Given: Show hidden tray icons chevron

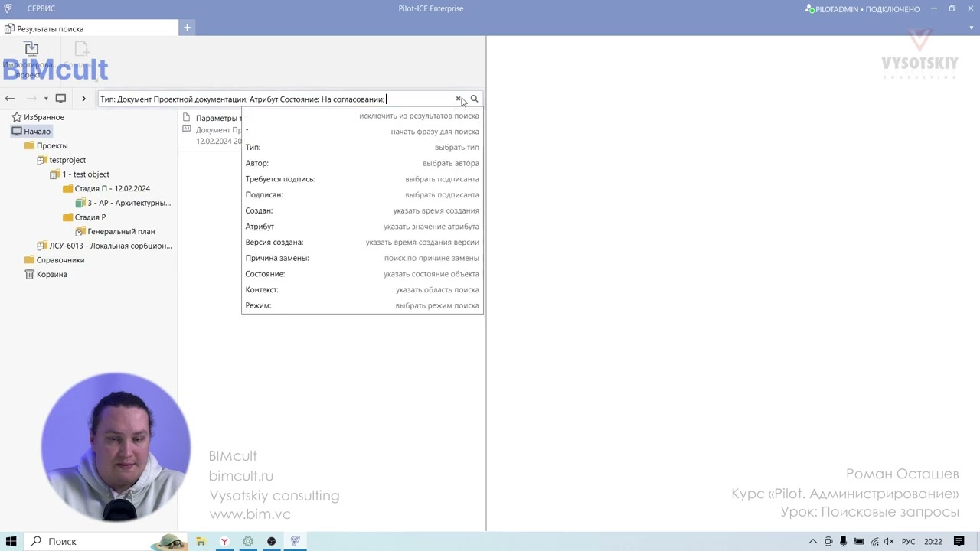Looking at the screenshot, I should 813,541.
